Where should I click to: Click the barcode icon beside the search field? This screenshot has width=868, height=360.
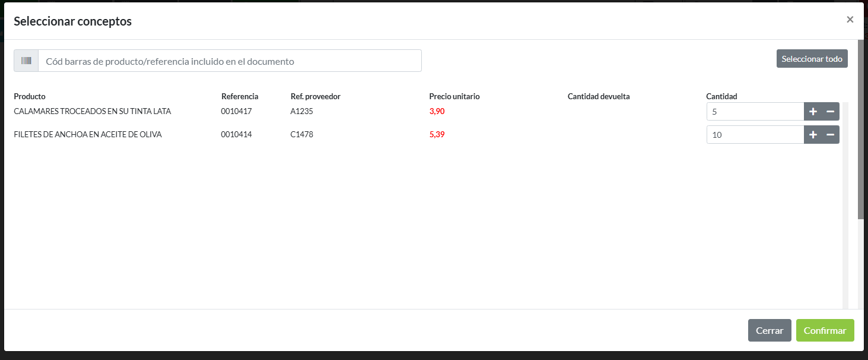[26, 61]
